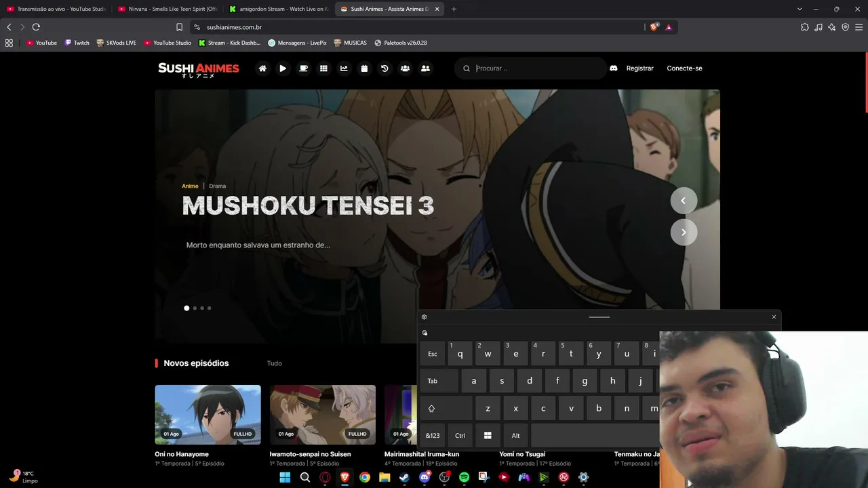Open Iwamoto-senpai no Suisen thumbnail

323,415
